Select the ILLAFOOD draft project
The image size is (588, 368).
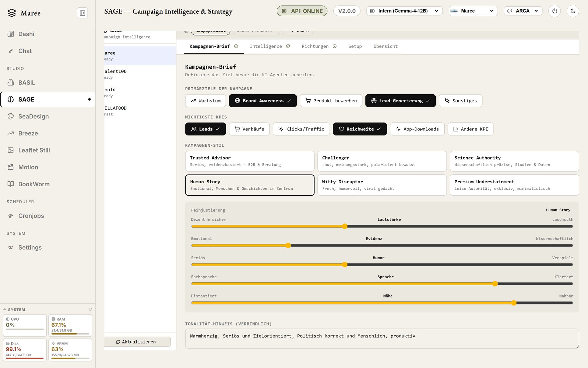[x=140, y=111]
